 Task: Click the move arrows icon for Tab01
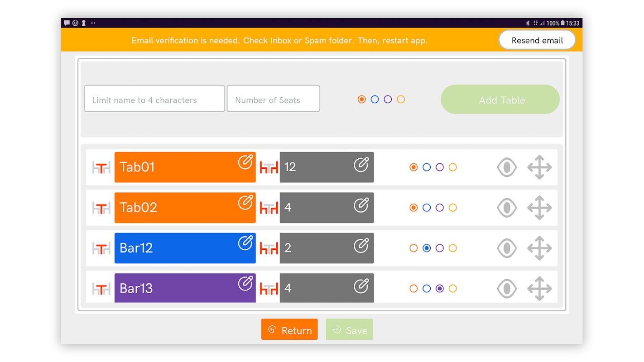click(539, 167)
